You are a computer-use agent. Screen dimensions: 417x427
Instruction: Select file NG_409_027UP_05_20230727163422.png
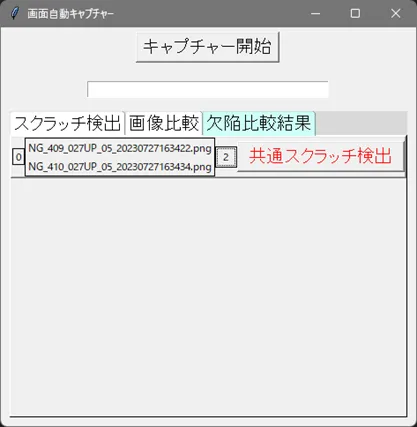(x=120, y=148)
